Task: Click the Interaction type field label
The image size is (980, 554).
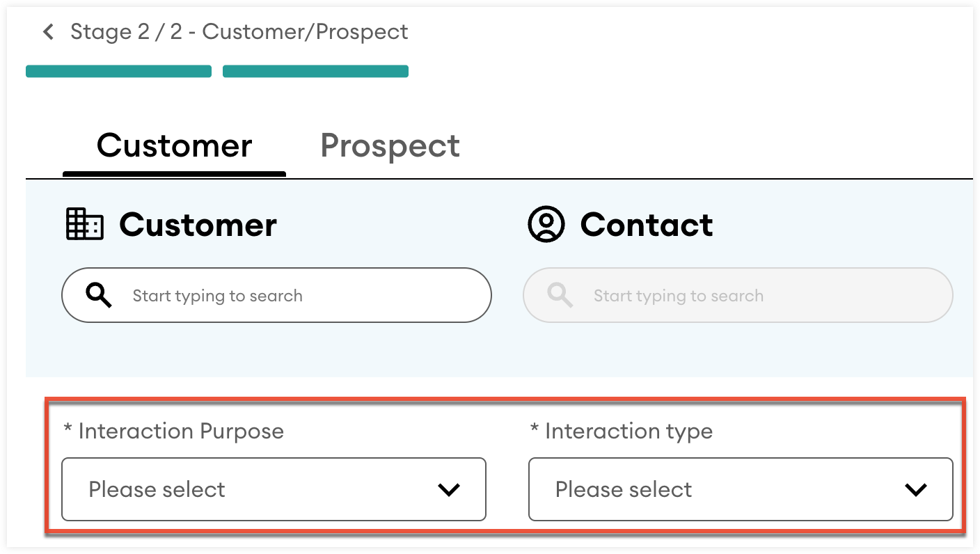Action: click(622, 432)
